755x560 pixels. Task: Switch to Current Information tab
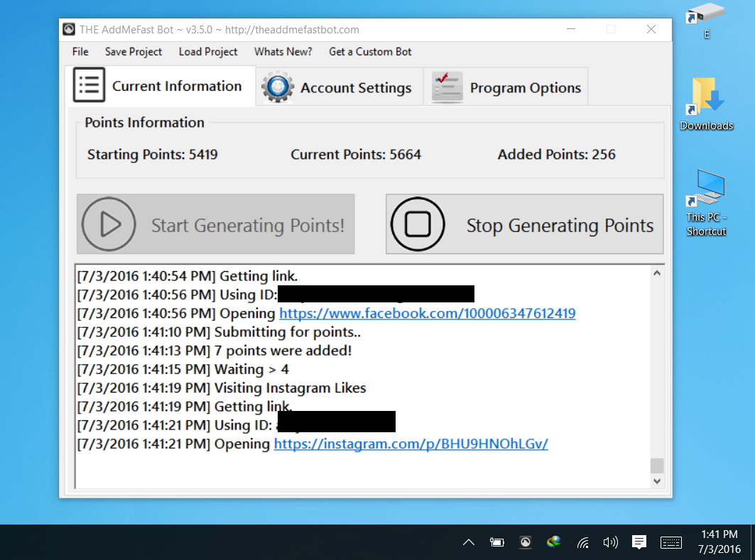pyautogui.click(x=160, y=86)
